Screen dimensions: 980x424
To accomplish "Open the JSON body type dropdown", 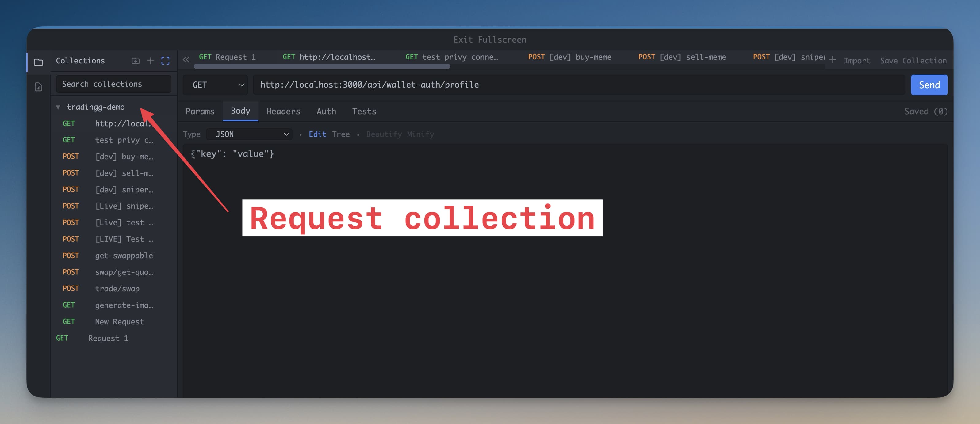I will pos(250,134).
